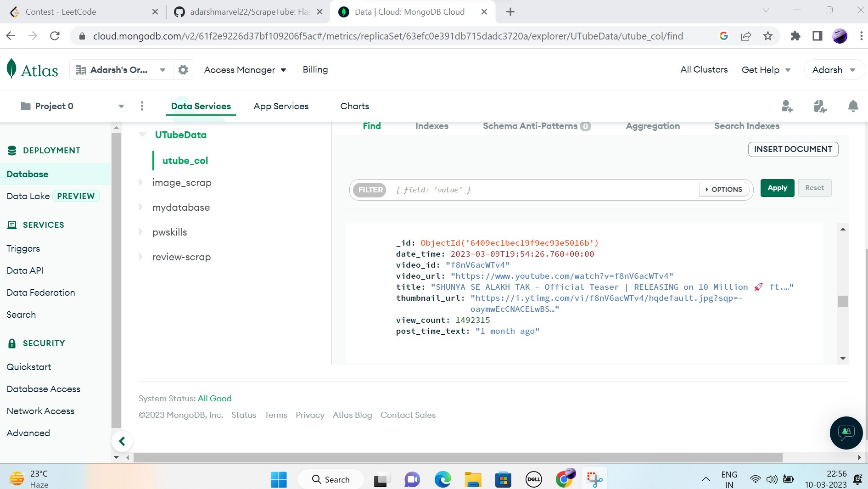This screenshot has height=489, width=868.
Task: Open Microsoft Store from taskbar
Action: click(x=503, y=479)
